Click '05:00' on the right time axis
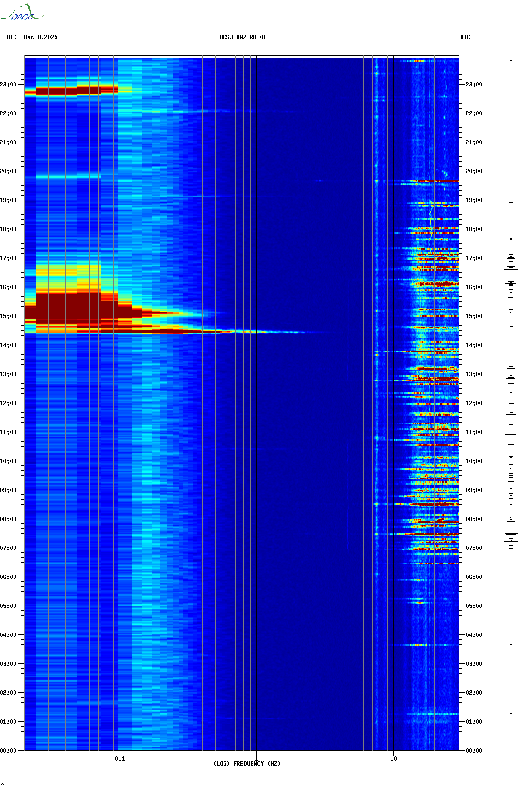 (x=474, y=606)
